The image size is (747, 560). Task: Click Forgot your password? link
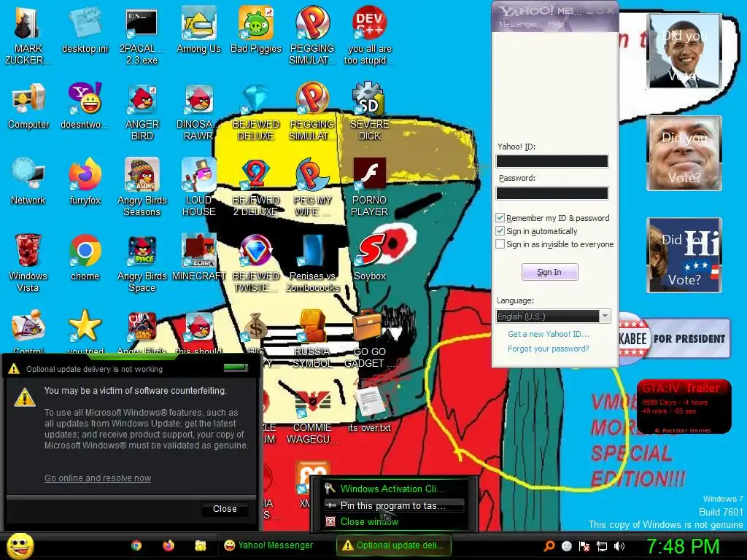coord(549,349)
